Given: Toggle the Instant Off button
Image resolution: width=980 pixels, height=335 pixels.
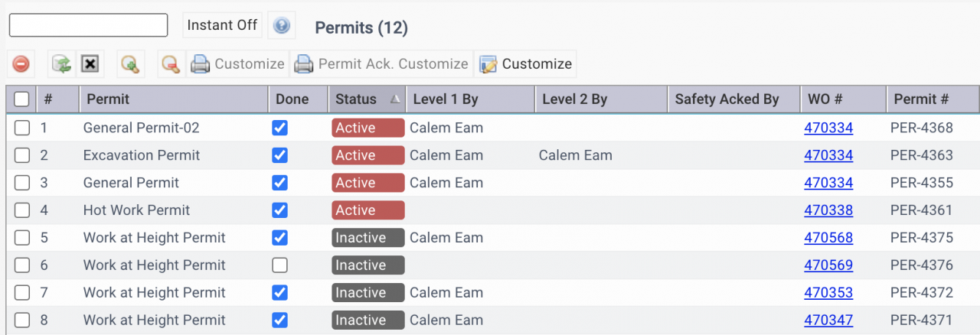Looking at the screenshot, I should coord(222,25).
